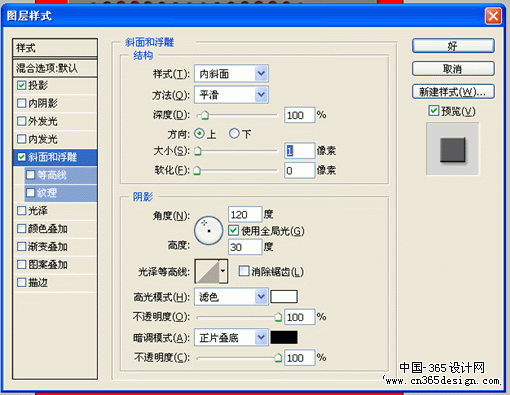Select the 下 direction radio button
Viewport: 510px width, 395px height.
pyautogui.click(x=234, y=134)
